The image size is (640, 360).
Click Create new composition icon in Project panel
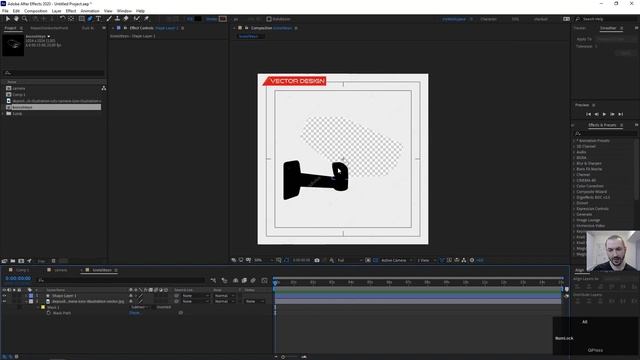pos(21,261)
